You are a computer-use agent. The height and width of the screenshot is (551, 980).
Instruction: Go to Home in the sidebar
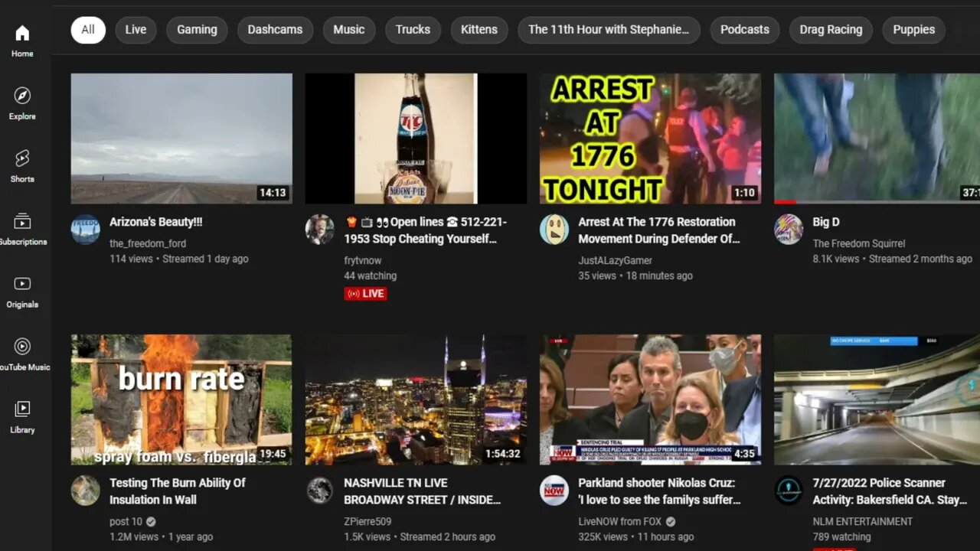[x=22, y=41]
